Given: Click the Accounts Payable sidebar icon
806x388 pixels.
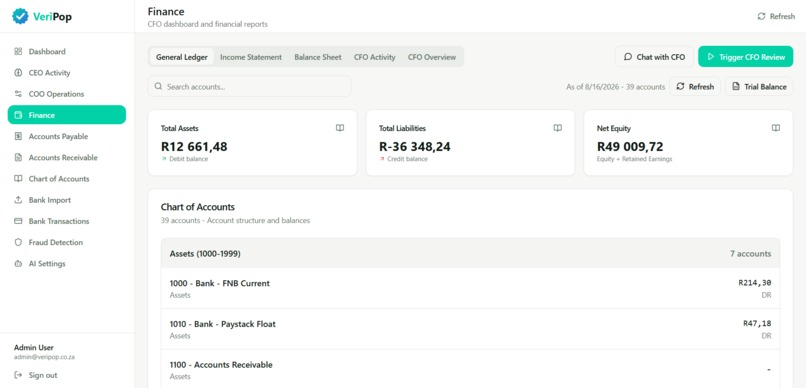Looking at the screenshot, I should click(19, 136).
